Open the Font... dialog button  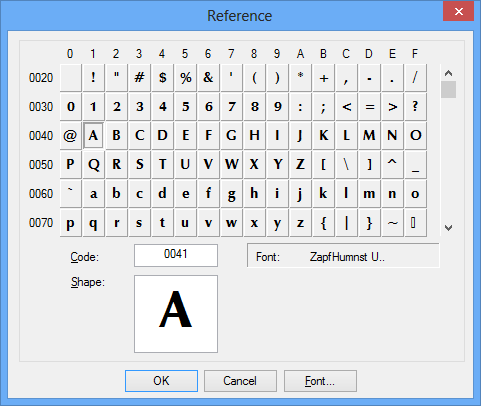pos(320,381)
